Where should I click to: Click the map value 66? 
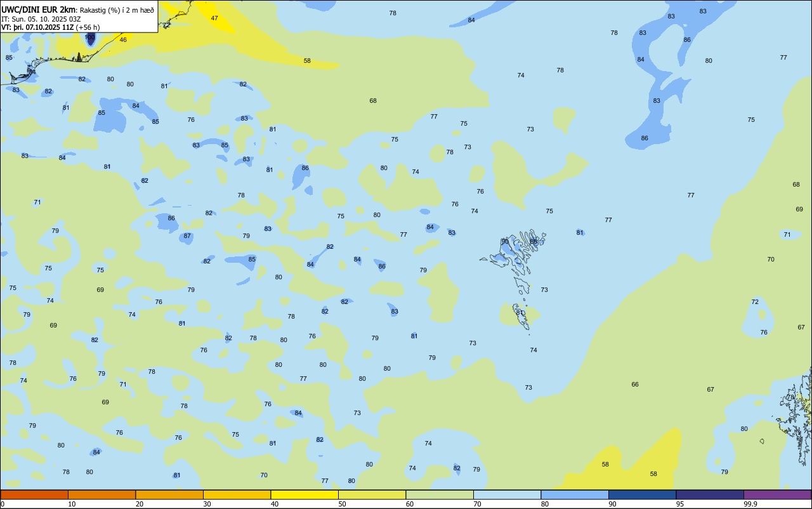tap(635, 385)
